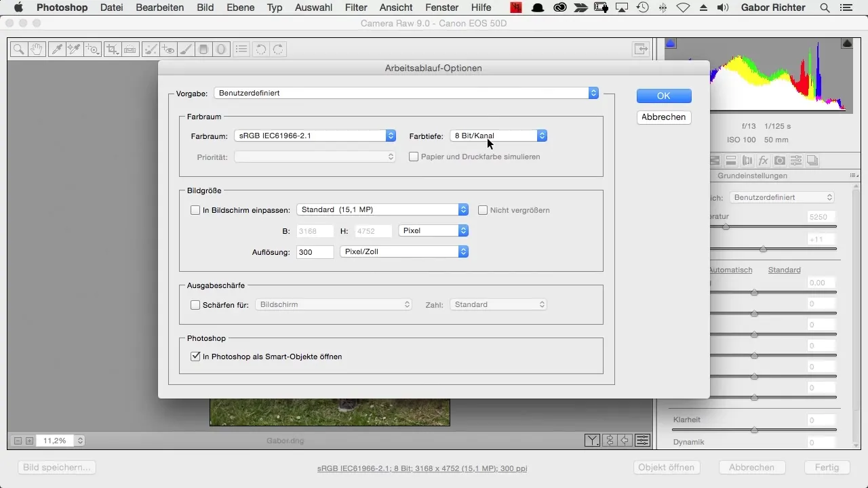Toggle highlight clipping warning in histogram
The width and height of the screenshot is (868, 488).
pyautogui.click(x=847, y=44)
